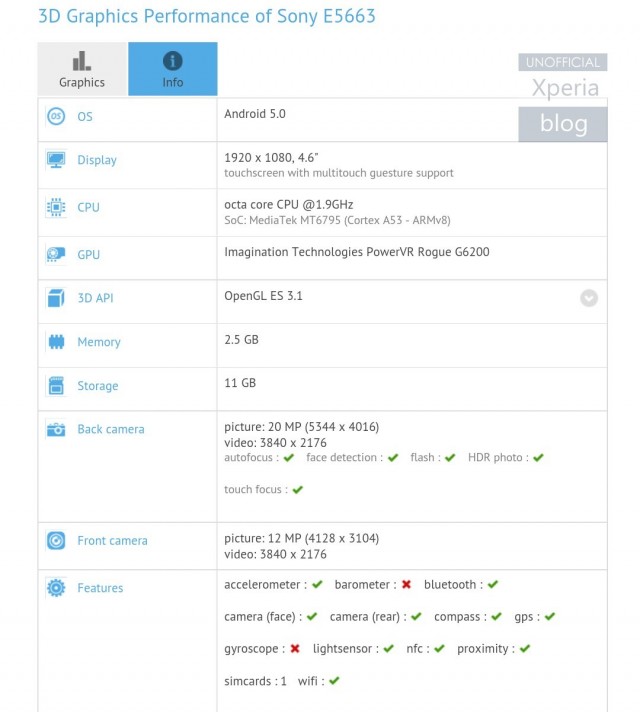Click the 3D Graphics Performance page heading
This screenshot has width=640, height=712.
(193, 17)
